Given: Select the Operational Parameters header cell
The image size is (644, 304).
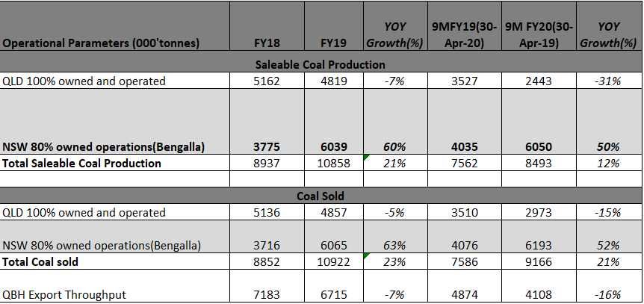Looking at the screenshot, I should (101, 43).
